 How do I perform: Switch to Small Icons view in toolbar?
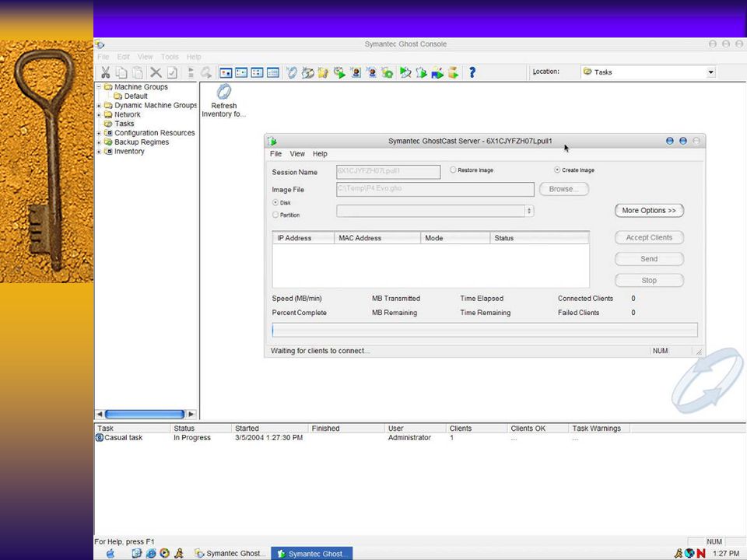pos(241,72)
